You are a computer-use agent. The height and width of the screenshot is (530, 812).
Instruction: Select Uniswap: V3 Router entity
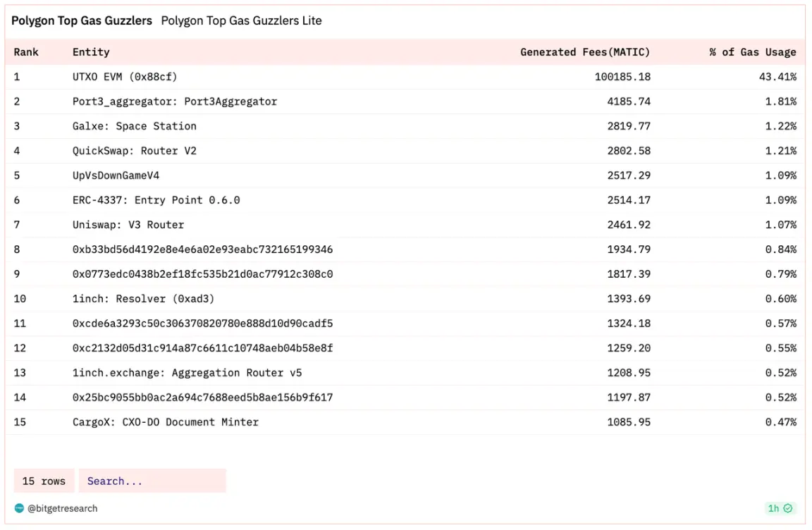point(128,225)
